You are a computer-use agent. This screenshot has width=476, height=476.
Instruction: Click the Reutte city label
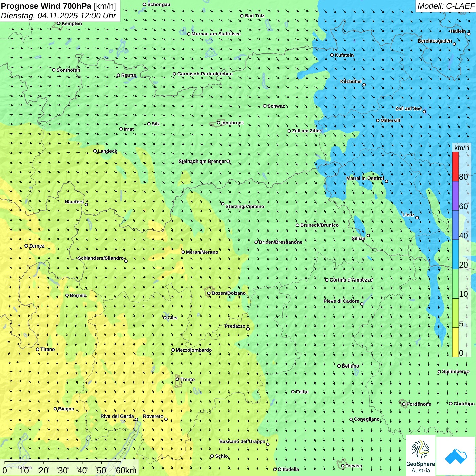129,75
